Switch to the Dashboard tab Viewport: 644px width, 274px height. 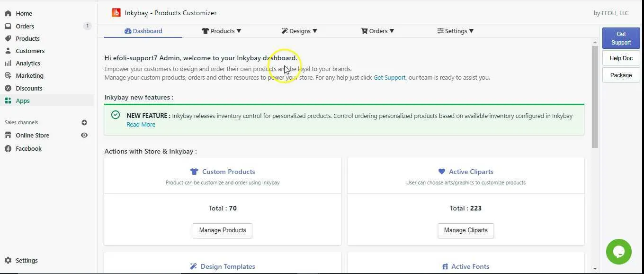[x=143, y=31]
